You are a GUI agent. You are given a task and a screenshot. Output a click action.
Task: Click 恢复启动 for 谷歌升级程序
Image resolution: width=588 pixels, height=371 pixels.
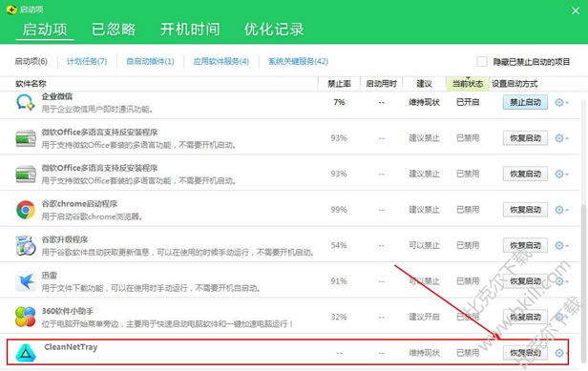pyautogui.click(x=525, y=245)
